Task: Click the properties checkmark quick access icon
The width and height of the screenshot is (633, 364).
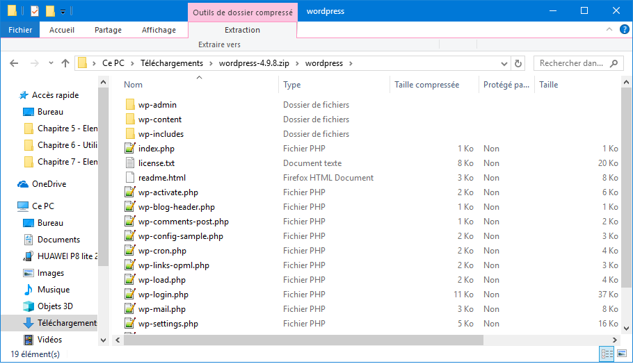Action: (x=35, y=11)
